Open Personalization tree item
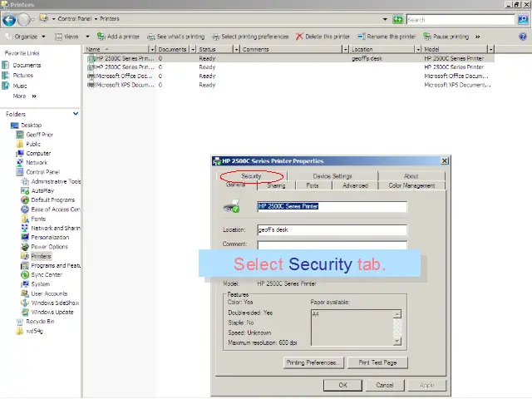 pos(50,238)
